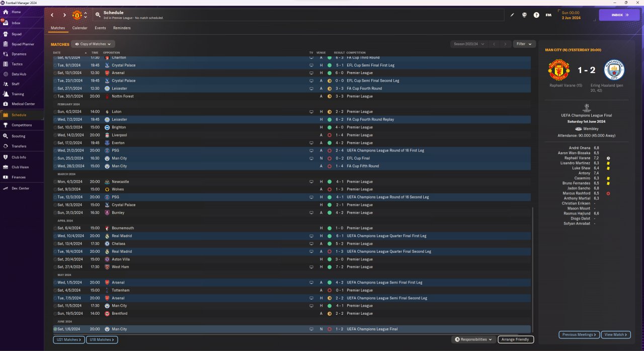This screenshot has width=644, height=351.
Task: Click the matches list vertical scrollbar
Action: point(532,269)
